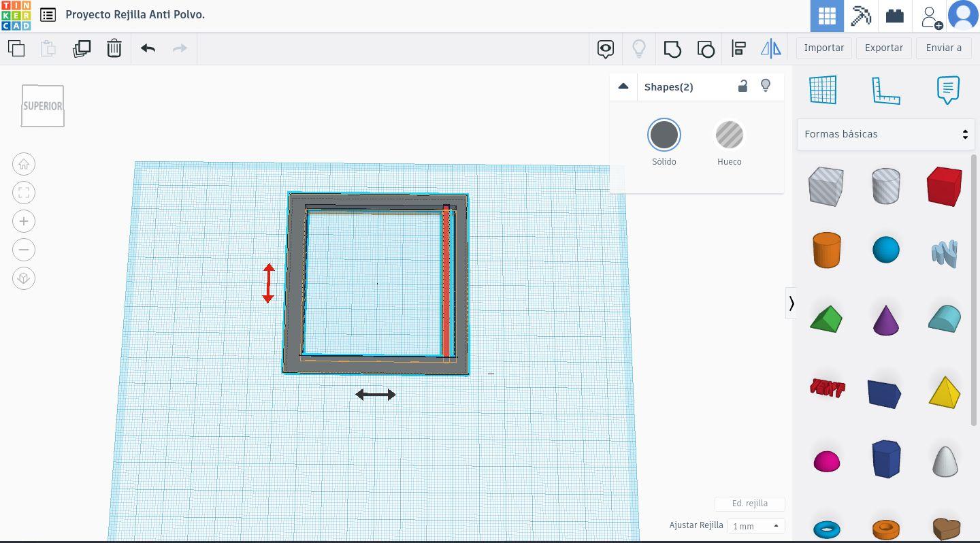Image resolution: width=980 pixels, height=543 pixels.
Task: Open the Workplane tool
Action: pos(822,90)
